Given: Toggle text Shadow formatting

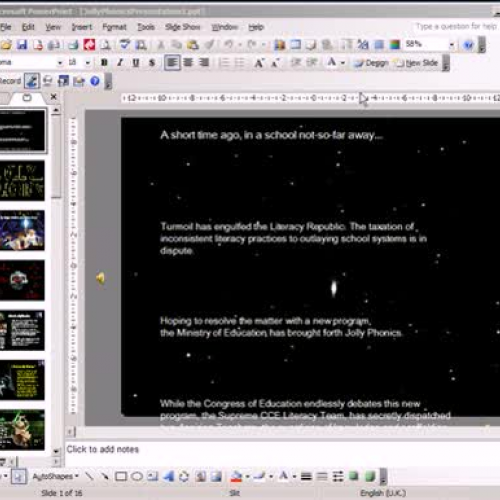Looking at the screenshot, I should (x=152, y=63).
